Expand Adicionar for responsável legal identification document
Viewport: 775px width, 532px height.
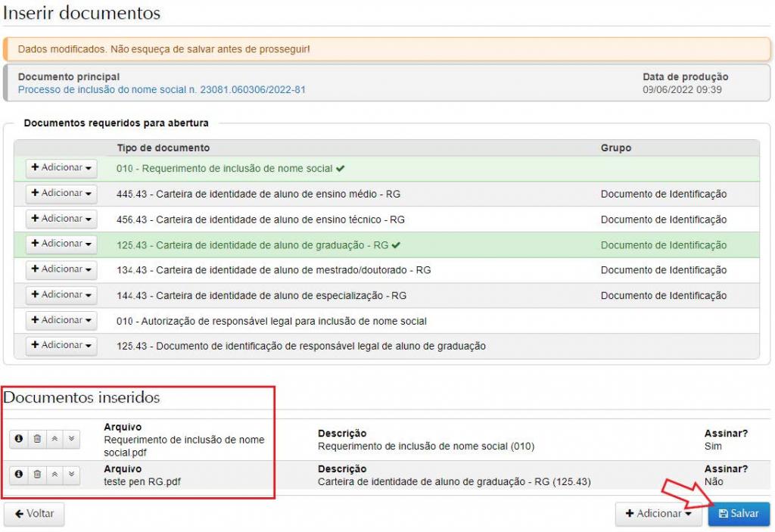pyautogui.click(x=61, y=346)
